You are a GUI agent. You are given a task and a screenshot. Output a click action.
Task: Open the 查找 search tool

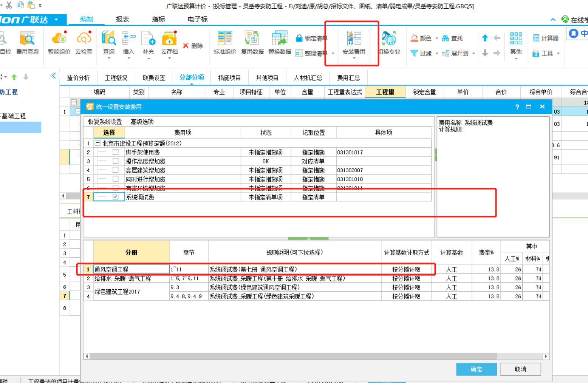(452, 38)
